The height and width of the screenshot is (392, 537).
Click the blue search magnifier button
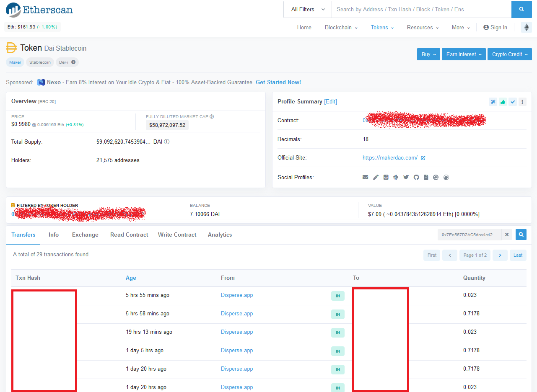coord(521,9)
